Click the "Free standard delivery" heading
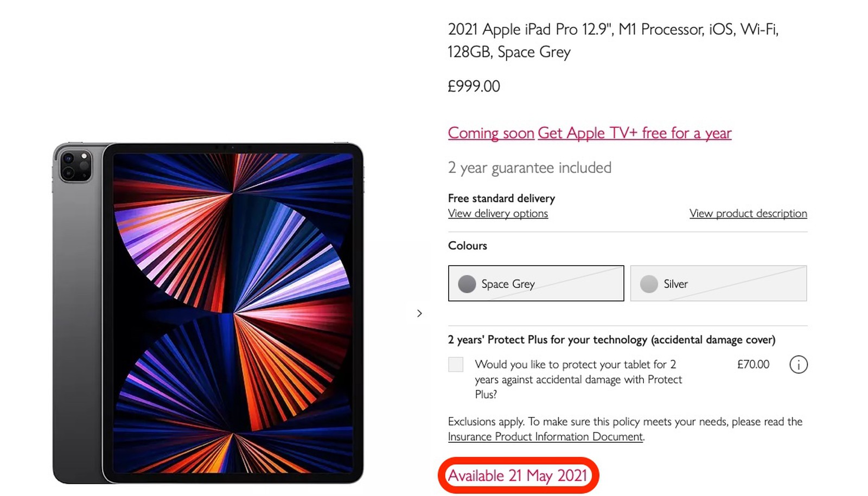The width and height of the screenshot is (868, 496). pos(501,198)
